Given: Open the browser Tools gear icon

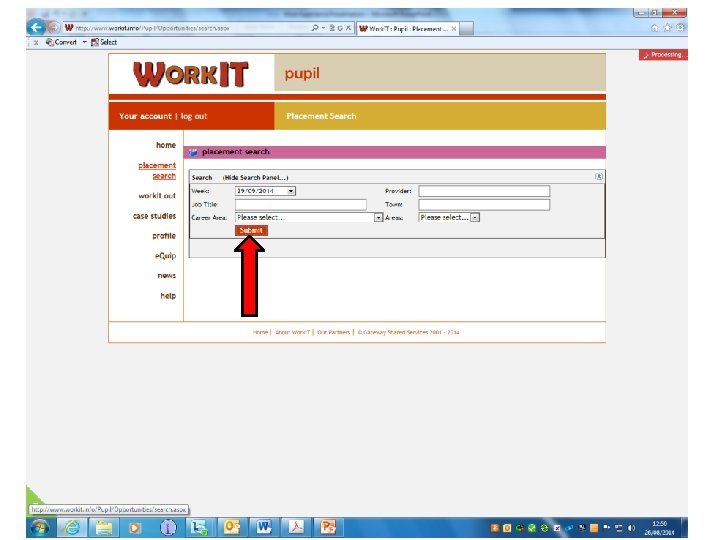Looking at the screenshot, I should [680, 28].
